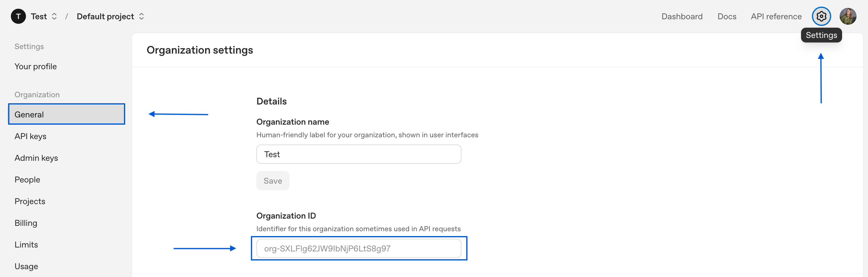The image size is (868, 277).
Task: View the Usage page
Action: coord(26,266)
